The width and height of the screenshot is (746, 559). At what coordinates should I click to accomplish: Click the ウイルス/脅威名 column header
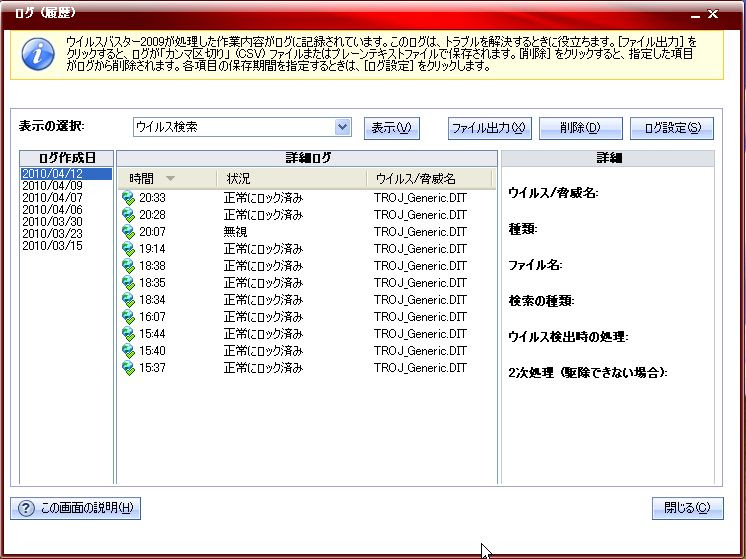coord(430,178)
